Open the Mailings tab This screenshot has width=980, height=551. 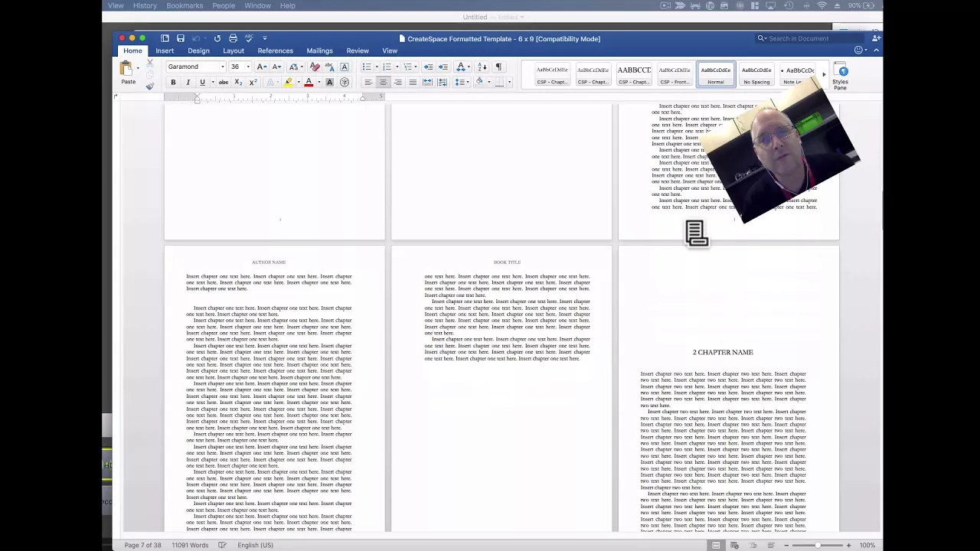pos(319,51)
